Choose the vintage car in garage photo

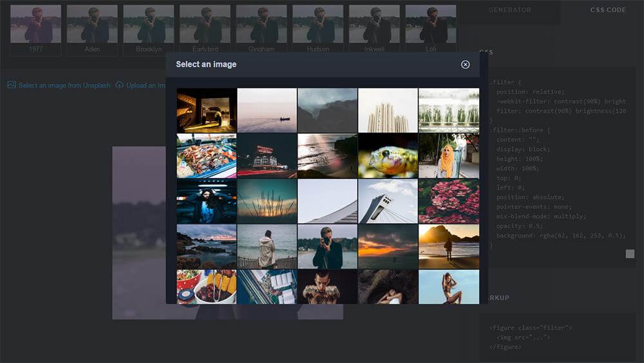207,111
